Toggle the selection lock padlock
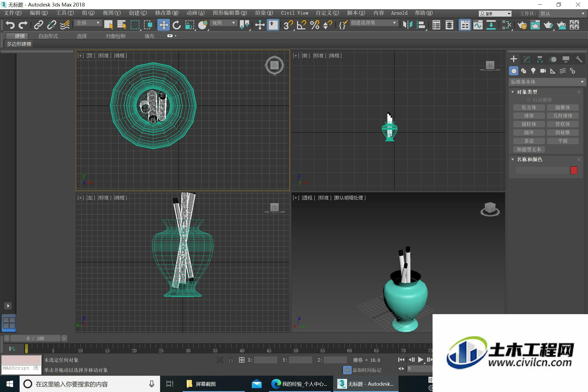This screenshot has width=588, height=392. tap(231, 360)
